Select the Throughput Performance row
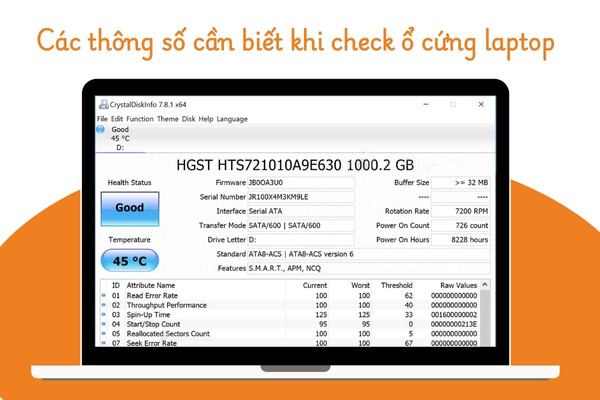This screenshot has width=600, height=400. pyautogui.click(x=290, y=305)
